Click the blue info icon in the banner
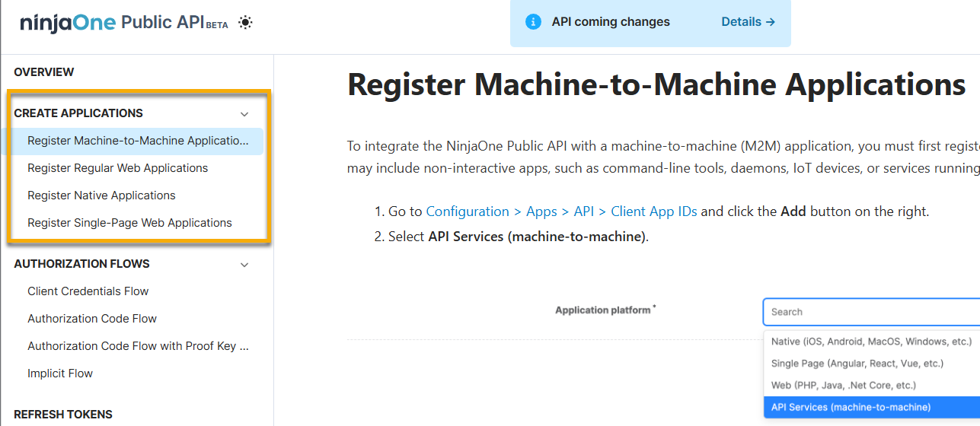Screen dimensions: 980x426 (x=533, y=22)
